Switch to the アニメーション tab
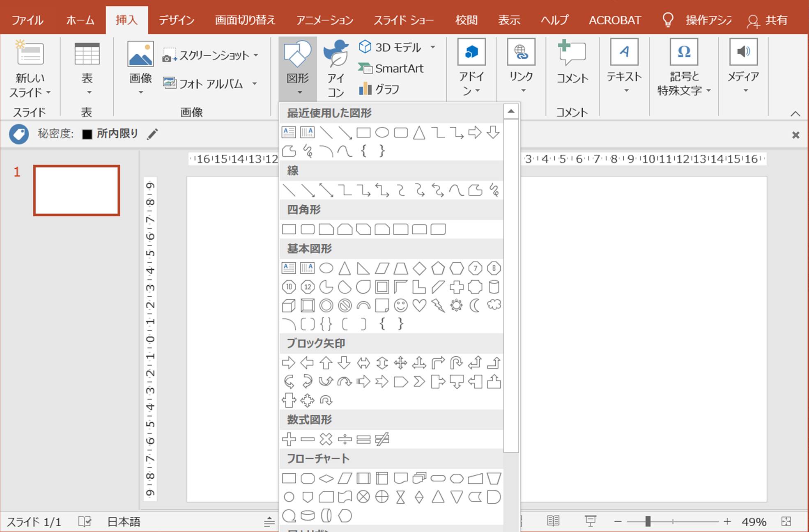 (324, 20)
